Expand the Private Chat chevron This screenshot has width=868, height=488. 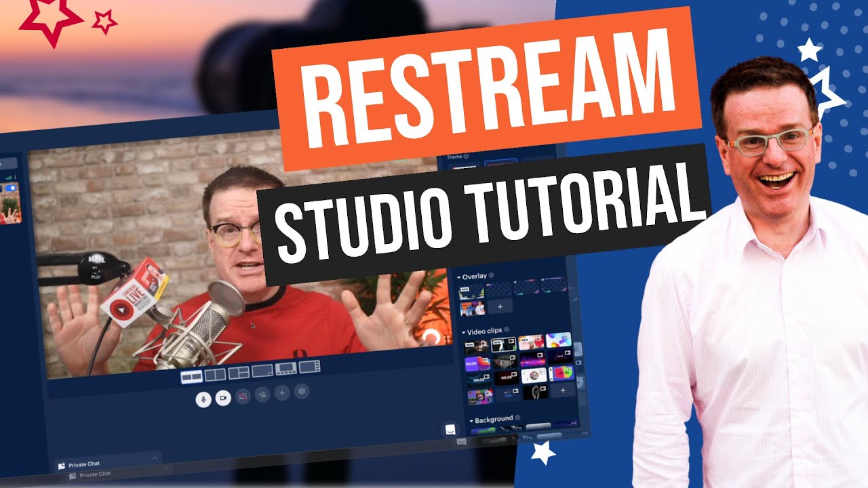tap(155, 458)
